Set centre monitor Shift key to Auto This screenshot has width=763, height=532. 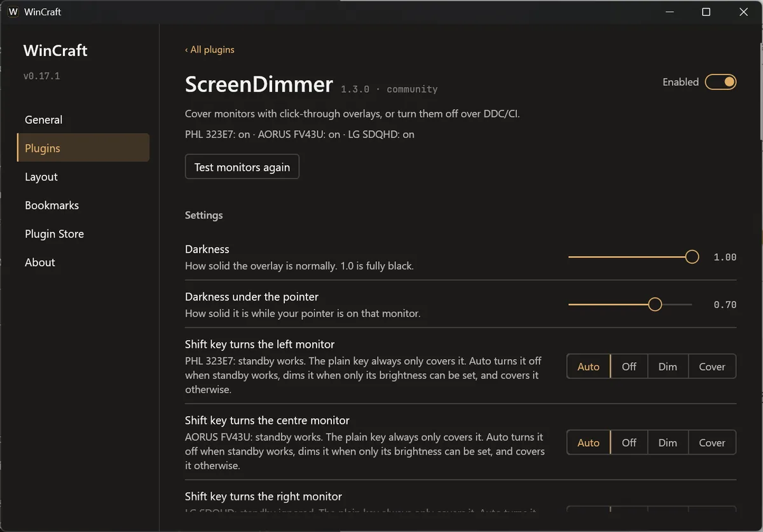[x=588, y=442]
